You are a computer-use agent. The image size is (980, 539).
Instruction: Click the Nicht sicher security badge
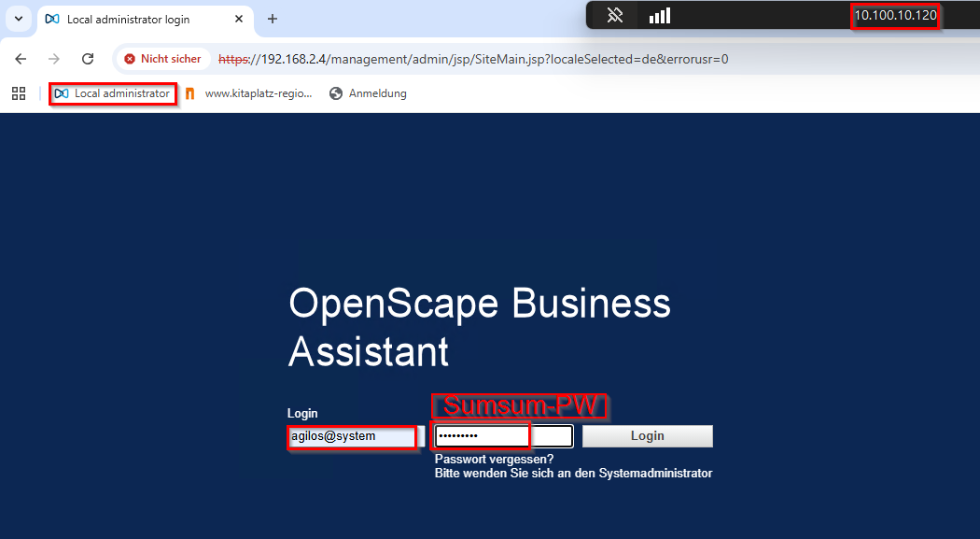[163, 59]
